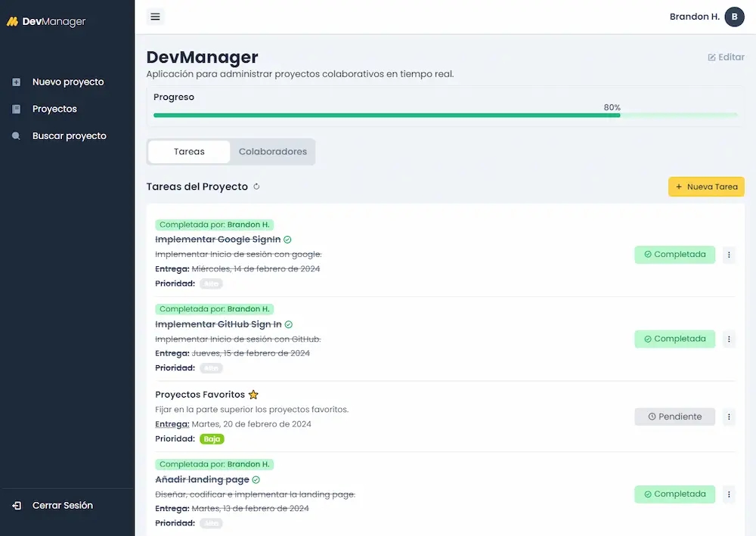Click the green progress bar

386,115
